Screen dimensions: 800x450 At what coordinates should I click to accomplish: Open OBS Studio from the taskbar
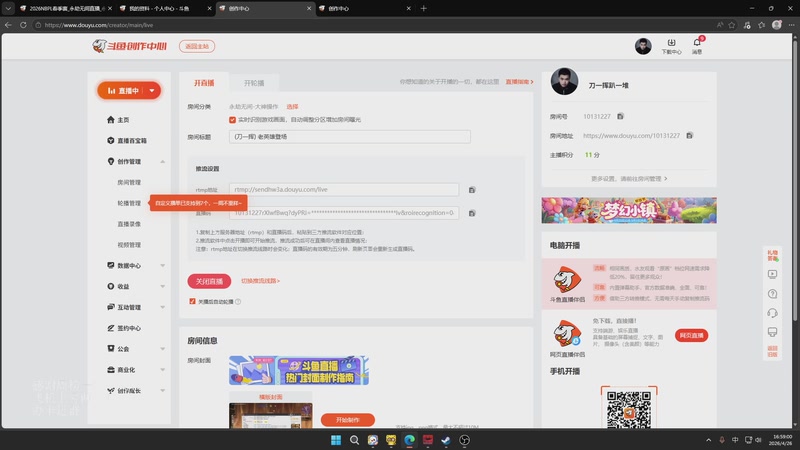464,440
